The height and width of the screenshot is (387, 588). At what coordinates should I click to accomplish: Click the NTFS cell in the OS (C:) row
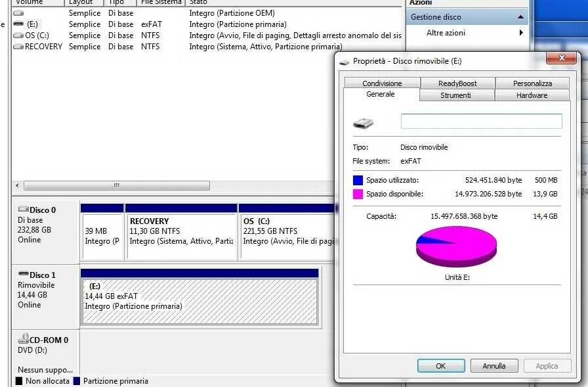tap(150, 35)
